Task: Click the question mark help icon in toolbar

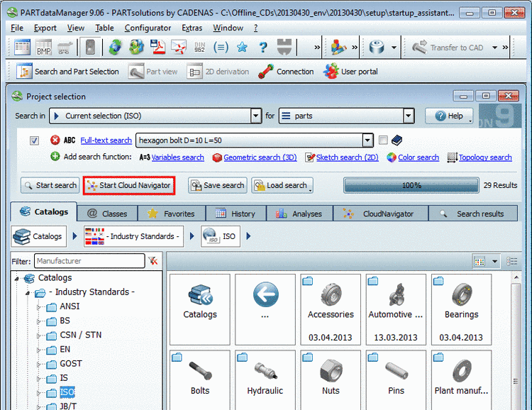Action: click(263, 48)
